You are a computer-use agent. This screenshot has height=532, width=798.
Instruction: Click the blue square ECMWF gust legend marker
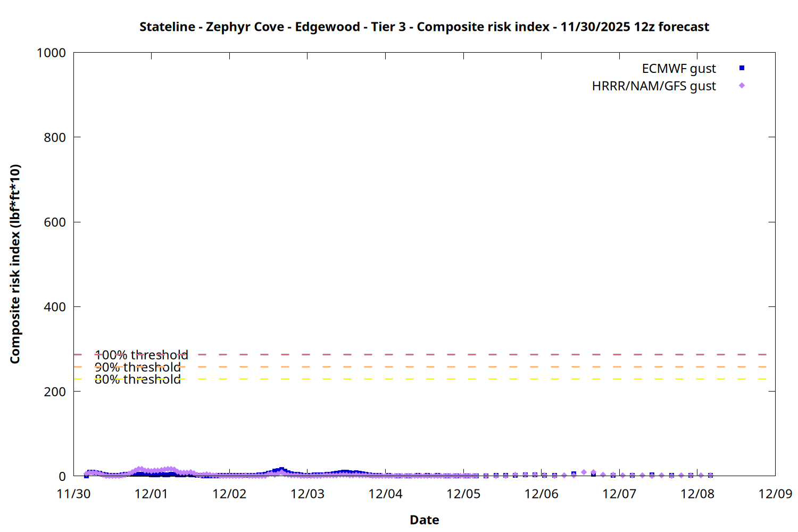[742, 68]
